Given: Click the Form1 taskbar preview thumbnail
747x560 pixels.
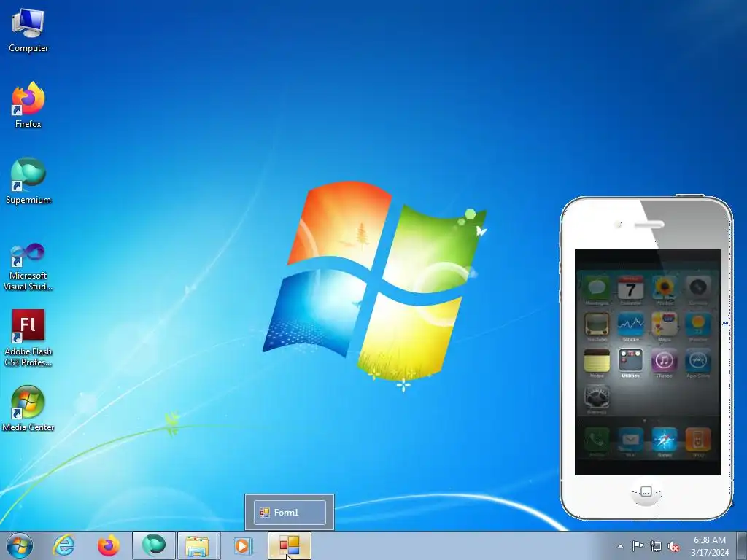Looking at the screenshot, I should pos(290,513).
